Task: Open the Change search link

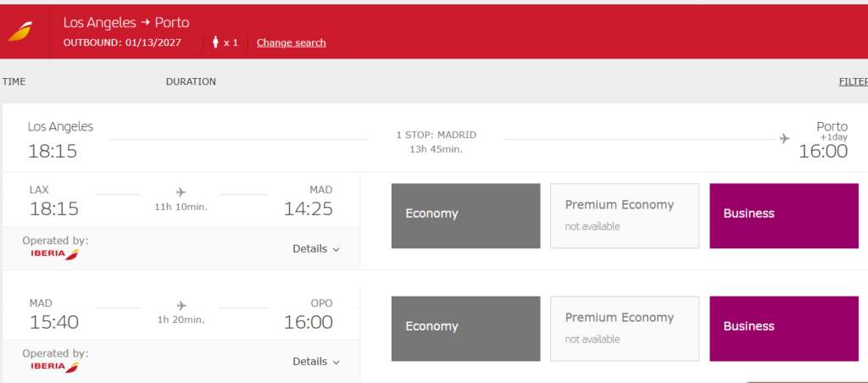Action: [292, 42]
